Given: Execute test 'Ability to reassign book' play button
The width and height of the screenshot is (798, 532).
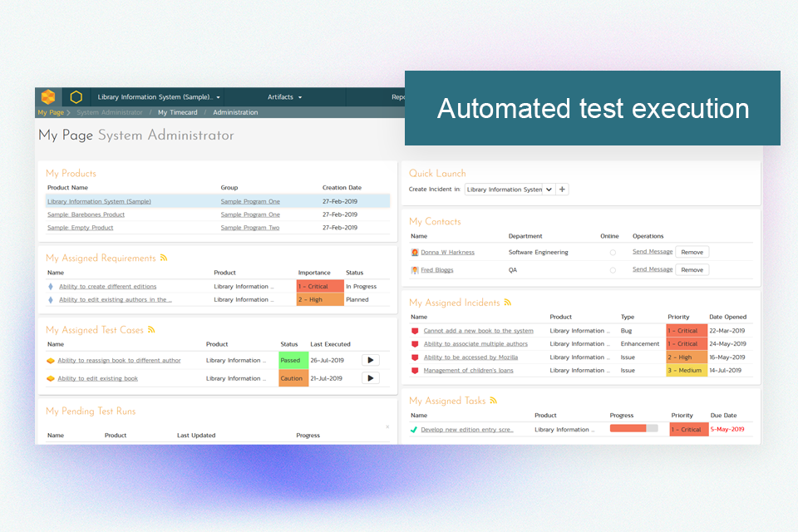Looking at the screenshot, I should pyautogui.click(x=371, y=360).
